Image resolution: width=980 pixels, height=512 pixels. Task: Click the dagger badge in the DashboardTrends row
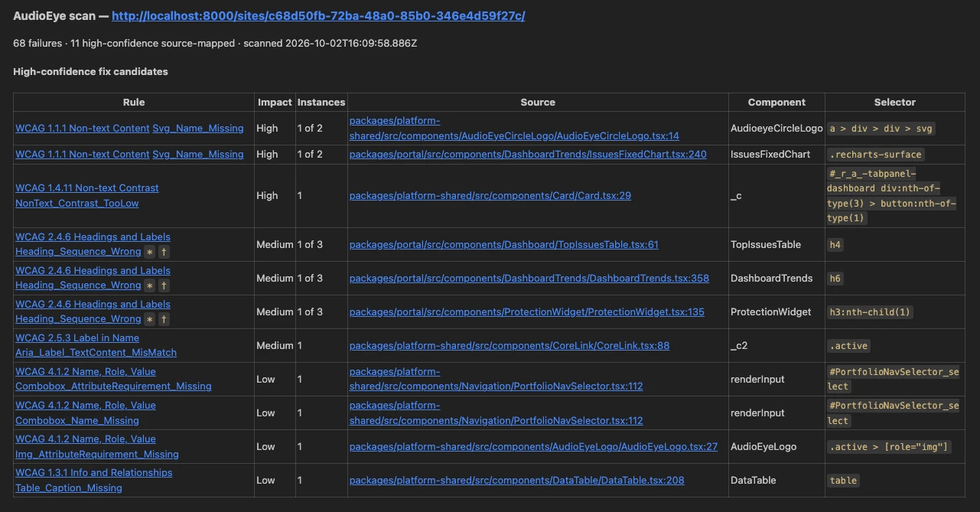164,285
